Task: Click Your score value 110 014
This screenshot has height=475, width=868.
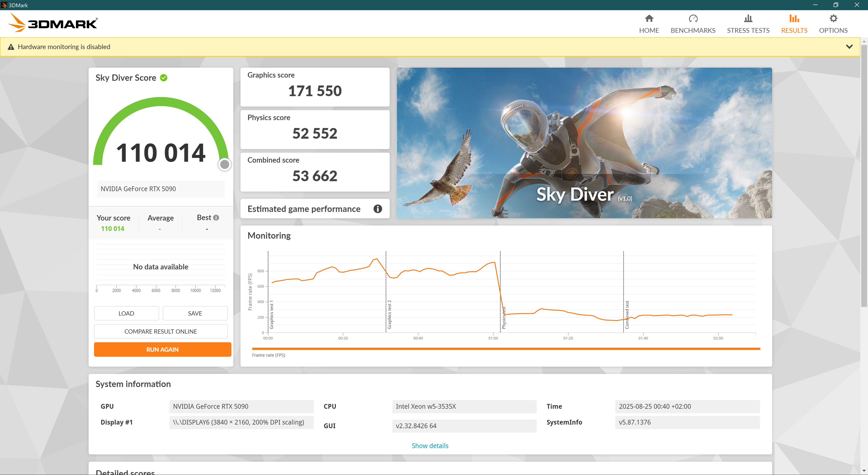Action: tap(113, 229)
